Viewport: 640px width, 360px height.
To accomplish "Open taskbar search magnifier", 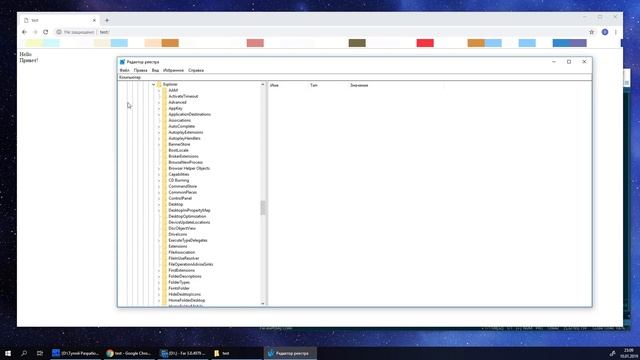I will point(24,353).
